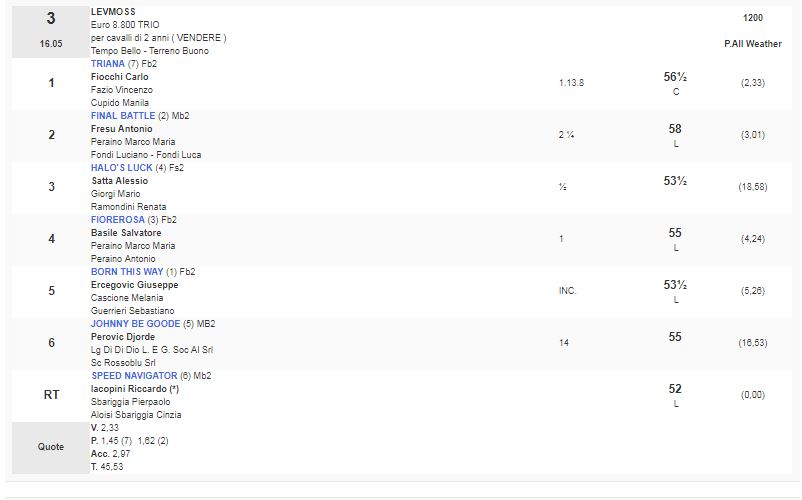Select jockey Ercegovic Giuseppe

pos(135,285)
